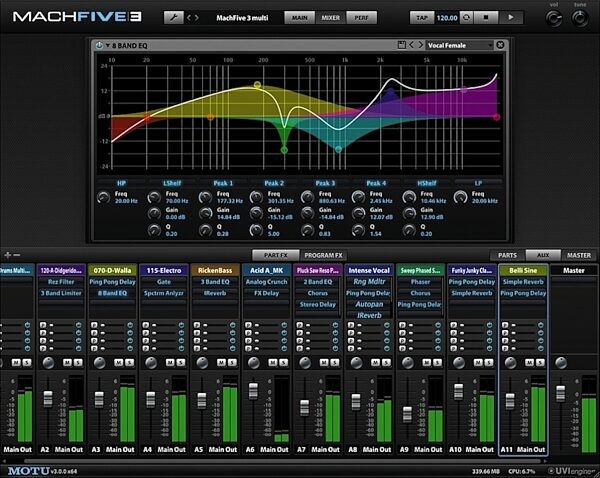
Task: Switch to the PERF view tab
Action: (361, 18)
